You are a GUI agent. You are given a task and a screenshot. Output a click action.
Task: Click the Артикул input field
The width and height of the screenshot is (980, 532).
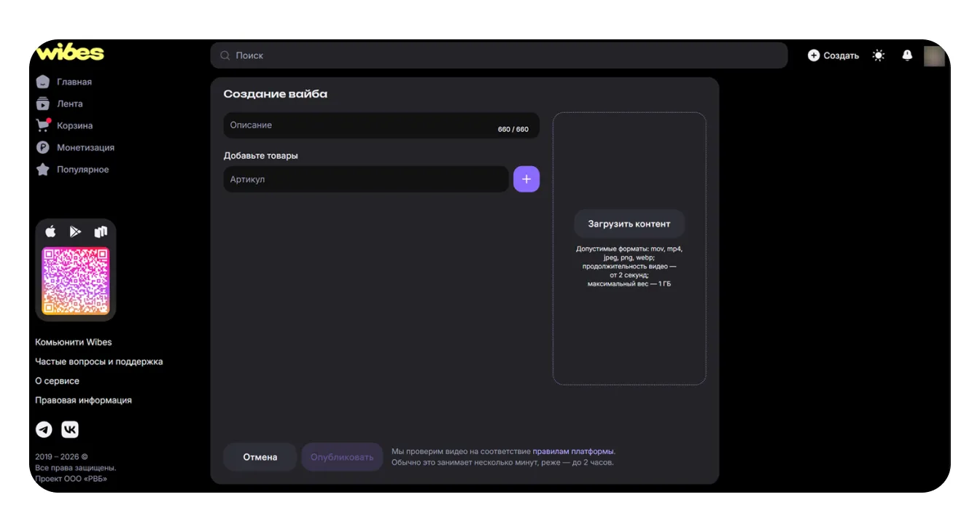coord(365,179)
